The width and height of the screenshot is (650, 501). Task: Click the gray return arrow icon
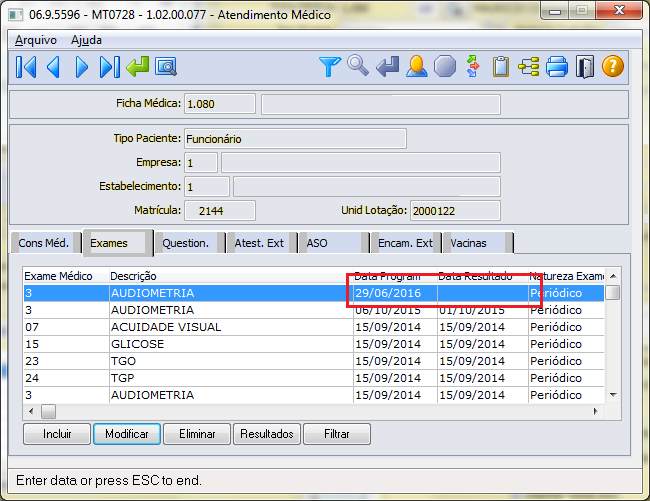point(388,67)
